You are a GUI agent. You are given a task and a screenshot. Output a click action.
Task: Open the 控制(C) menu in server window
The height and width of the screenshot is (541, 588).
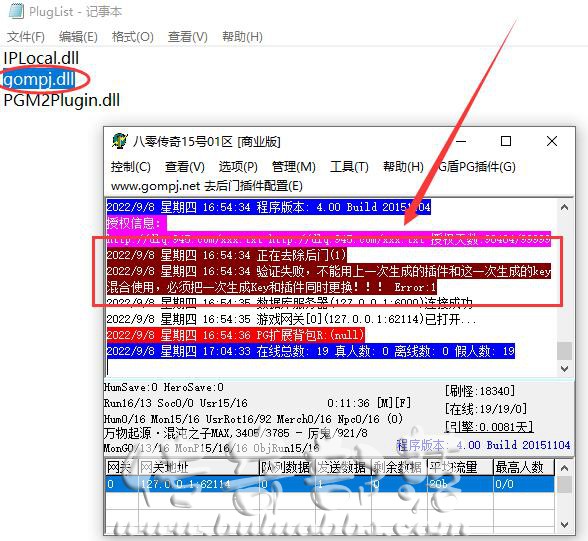click(130, 166)
